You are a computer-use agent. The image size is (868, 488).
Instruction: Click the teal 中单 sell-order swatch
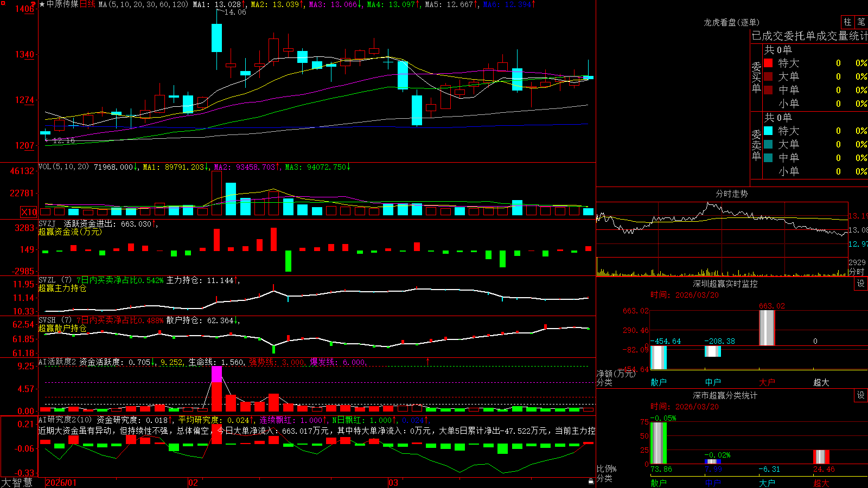click(768, 158)
